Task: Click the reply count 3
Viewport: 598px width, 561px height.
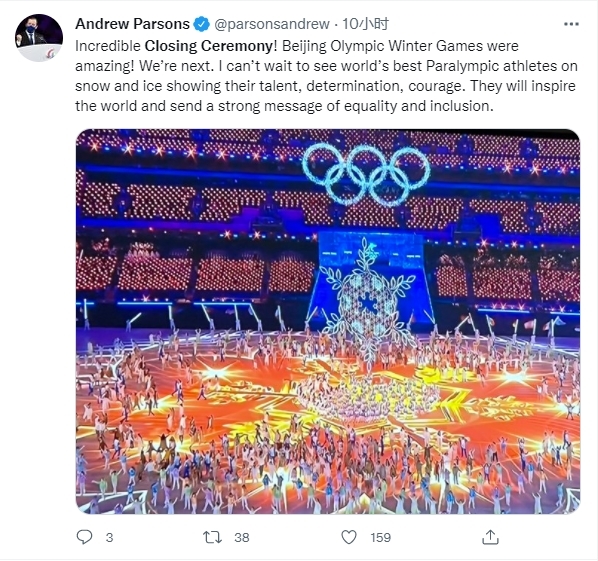Action: click(109, 537)
